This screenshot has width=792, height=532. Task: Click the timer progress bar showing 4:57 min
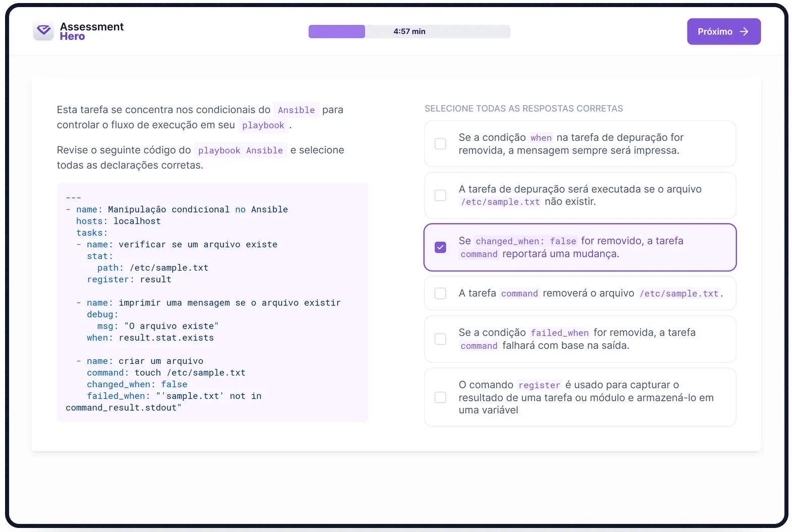pos(409,31)
